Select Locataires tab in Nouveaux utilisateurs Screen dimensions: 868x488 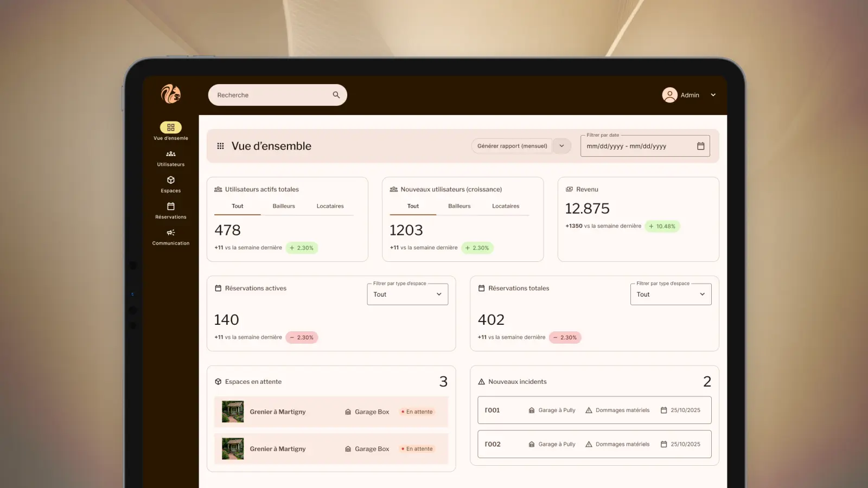506,206
